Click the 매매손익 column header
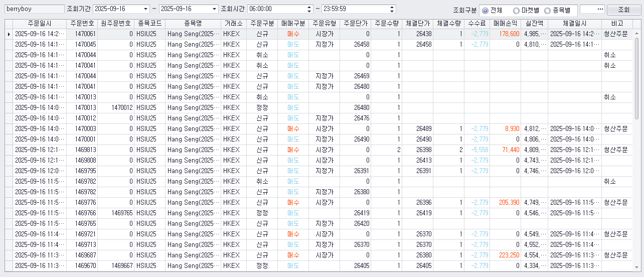The image size is (644, 277). click(506, 24)
